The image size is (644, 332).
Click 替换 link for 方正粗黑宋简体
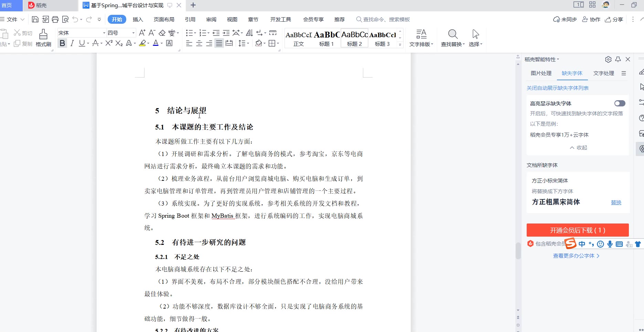[616, 203]
